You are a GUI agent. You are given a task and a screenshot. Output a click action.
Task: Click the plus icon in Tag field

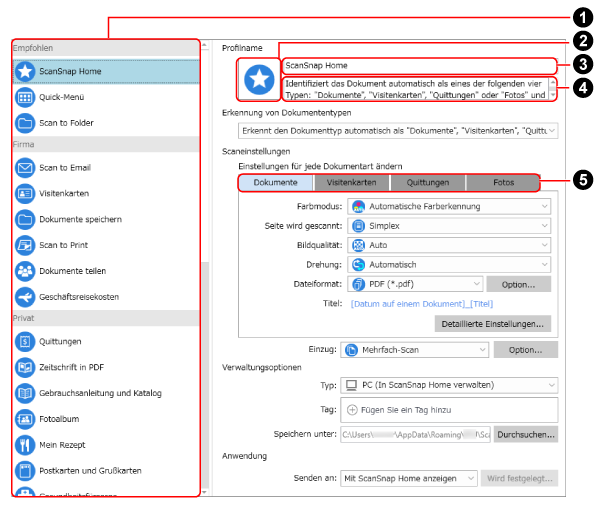352,410
